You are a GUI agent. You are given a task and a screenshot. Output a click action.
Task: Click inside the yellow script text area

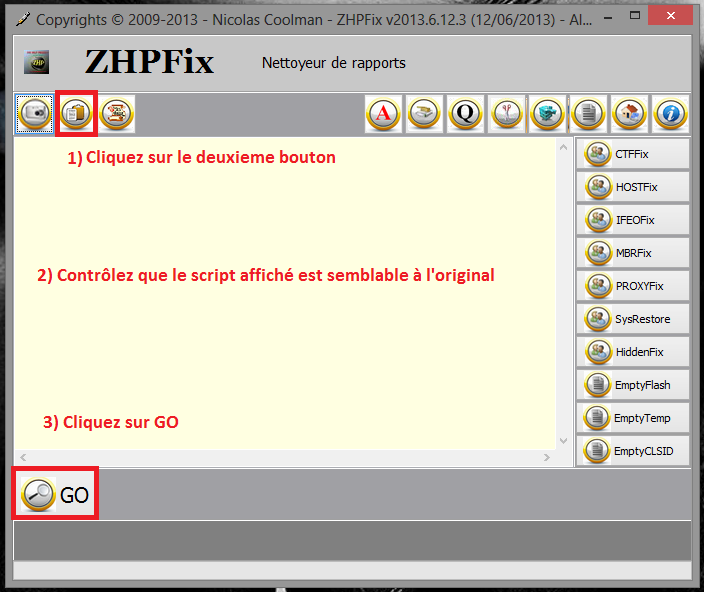(285, 294)
